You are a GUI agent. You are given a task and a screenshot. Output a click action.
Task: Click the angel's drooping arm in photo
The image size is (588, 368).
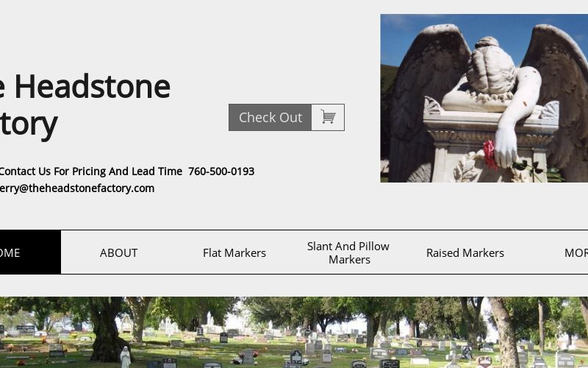coord(520,116)
